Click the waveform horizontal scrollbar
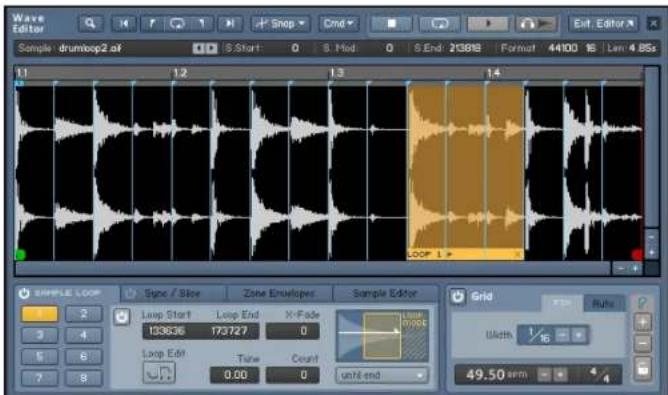 (313, 268)
